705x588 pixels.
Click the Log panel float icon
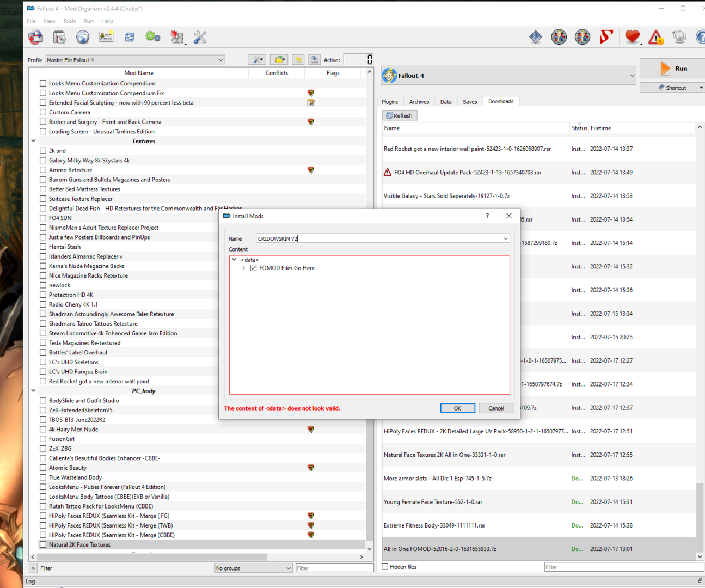(700, 581)
